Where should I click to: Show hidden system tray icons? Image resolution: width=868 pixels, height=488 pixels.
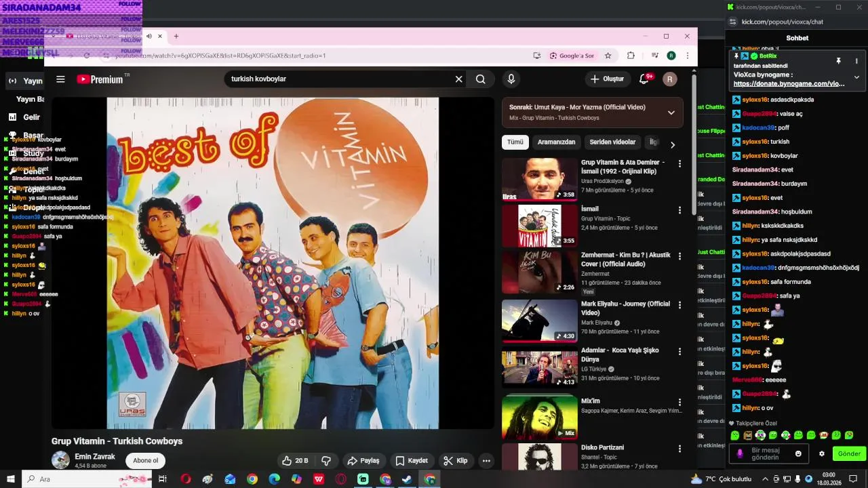766,479
